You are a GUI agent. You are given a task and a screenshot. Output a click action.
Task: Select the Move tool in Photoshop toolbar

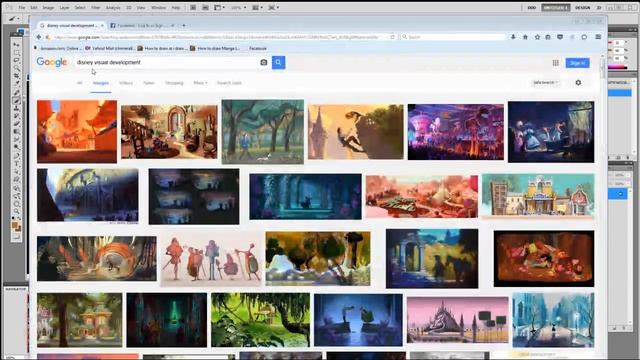[x=16, y=44]
